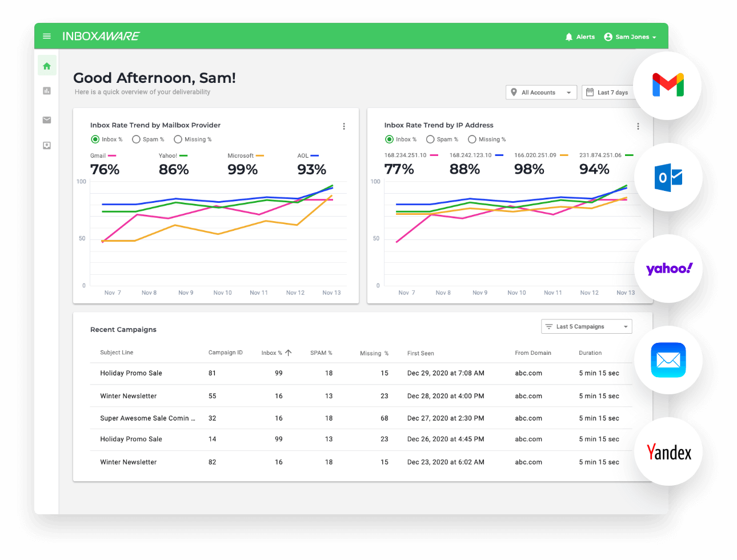Open the Super Awesome Sale campaign row
The image size is (737, 560).
[x=147, y=418]
